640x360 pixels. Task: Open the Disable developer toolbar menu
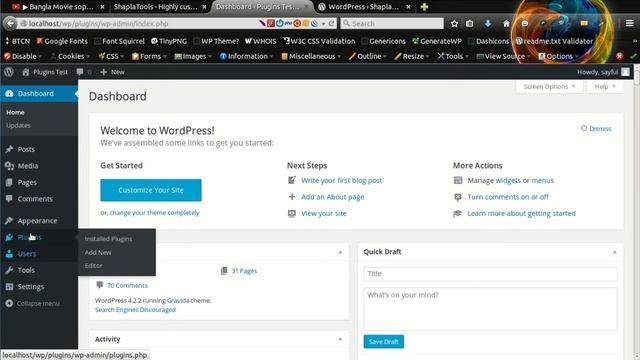coord(23,56)
